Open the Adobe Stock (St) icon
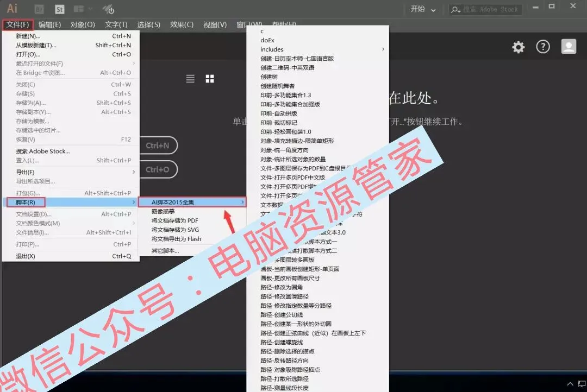This screenshot has height=392, width=587. (x=60, y=9)
